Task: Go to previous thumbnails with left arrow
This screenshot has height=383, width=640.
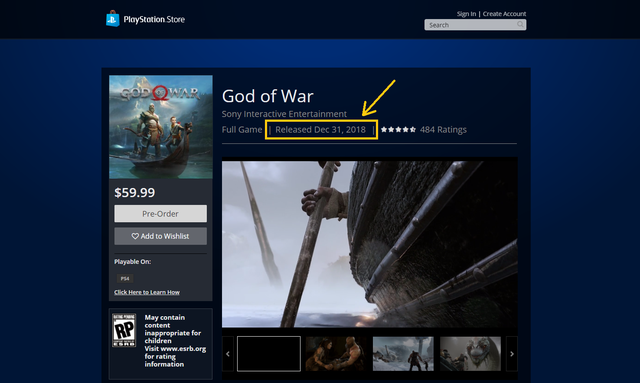Action: (x=228, y=354)
